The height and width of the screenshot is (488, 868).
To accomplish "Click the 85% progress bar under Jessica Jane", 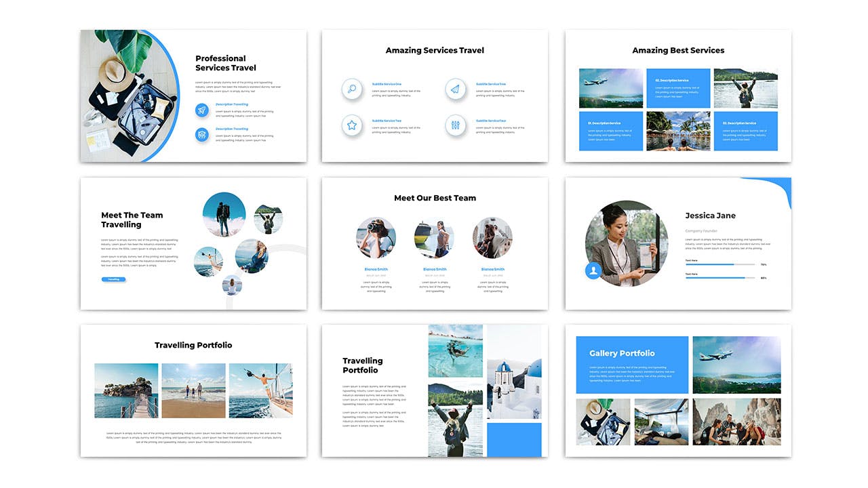I will [720, 278].
